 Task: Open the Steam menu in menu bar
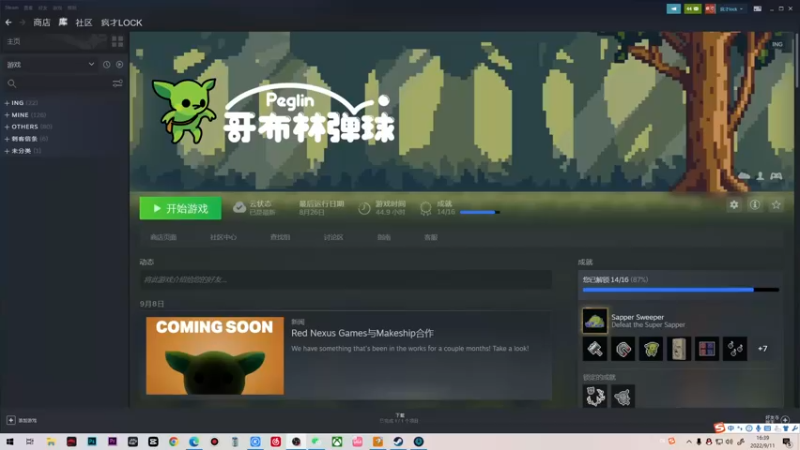11,8
